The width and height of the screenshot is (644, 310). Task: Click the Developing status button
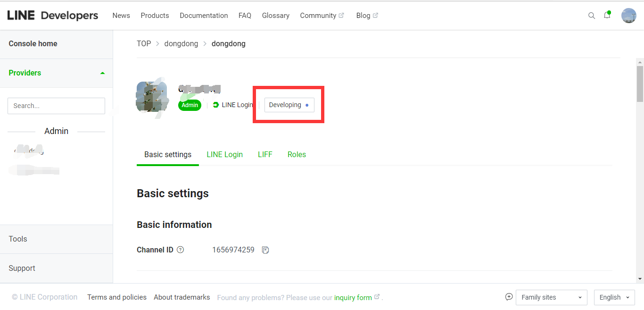[289, 105]
